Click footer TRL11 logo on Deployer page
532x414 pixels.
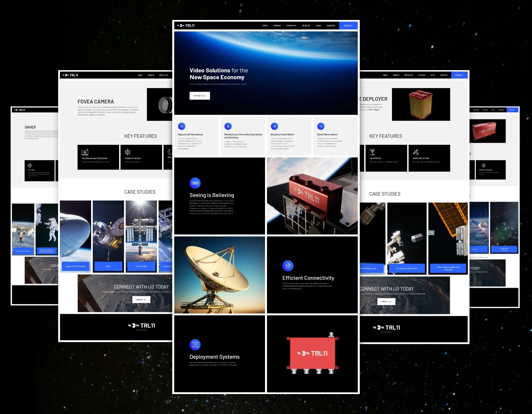(x=386, y=328)
